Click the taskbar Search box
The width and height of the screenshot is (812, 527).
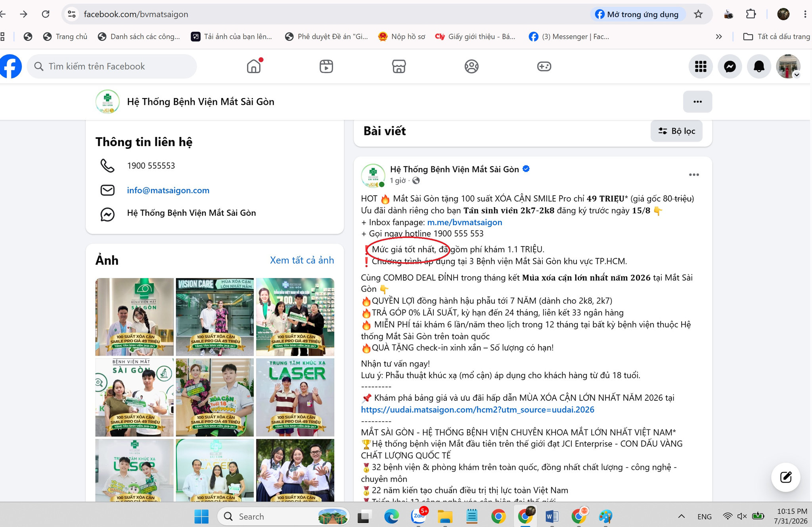coord(283,516)
